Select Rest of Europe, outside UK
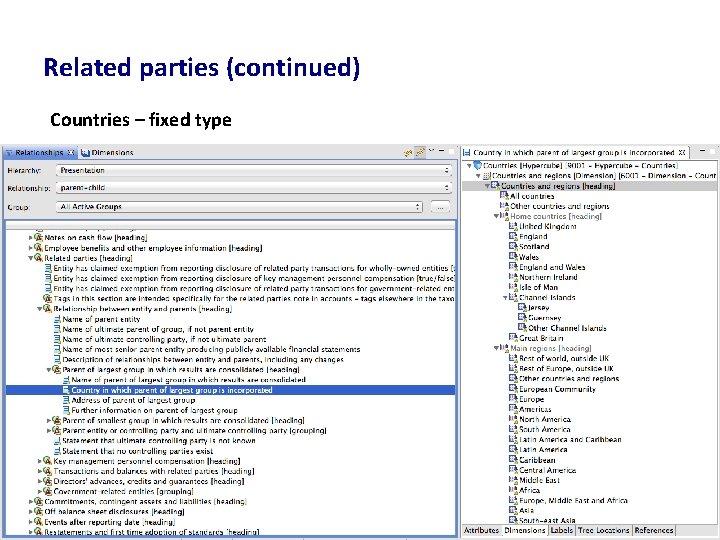Viewport: 720px width, 540px height. [x=566, y=368]
